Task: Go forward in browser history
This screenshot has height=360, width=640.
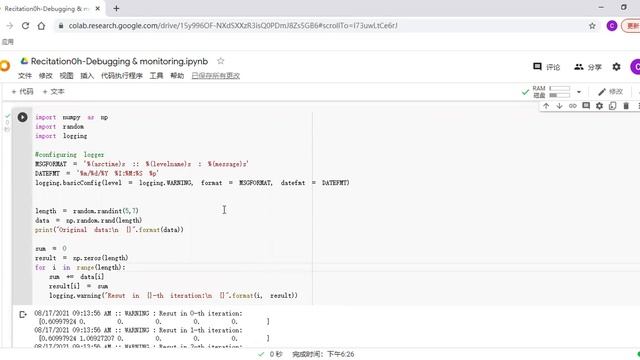Action: [10, 26]
